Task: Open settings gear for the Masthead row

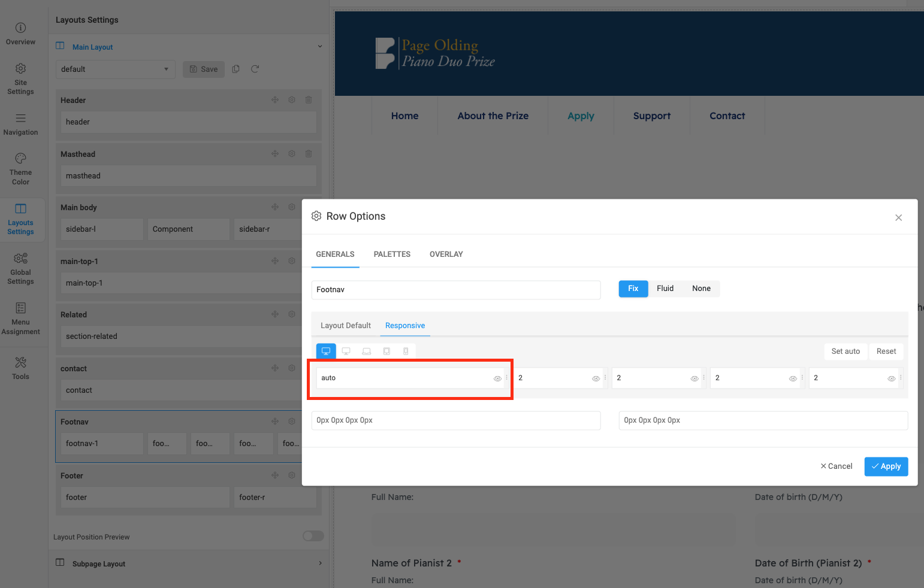Action: (292, 154)
